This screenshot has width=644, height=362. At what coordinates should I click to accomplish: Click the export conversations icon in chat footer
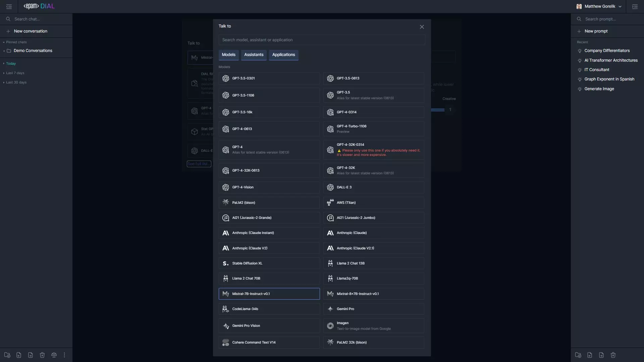point(31,355)
